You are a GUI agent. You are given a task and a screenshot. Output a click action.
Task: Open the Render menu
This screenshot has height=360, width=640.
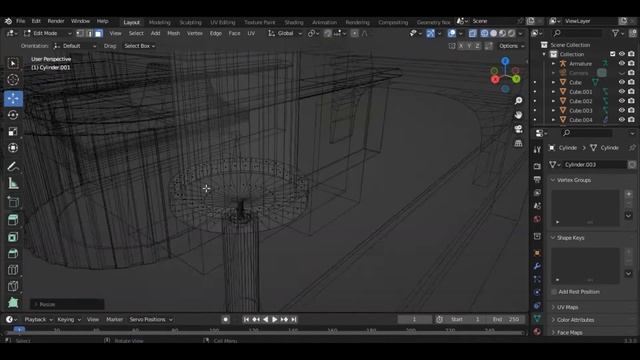(x=56, y=21)
